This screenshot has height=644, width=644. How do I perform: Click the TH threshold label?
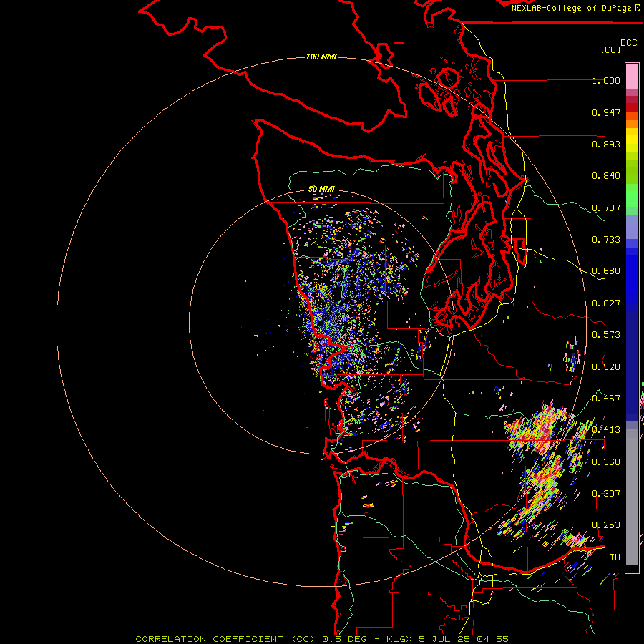(x=615, y=557)
